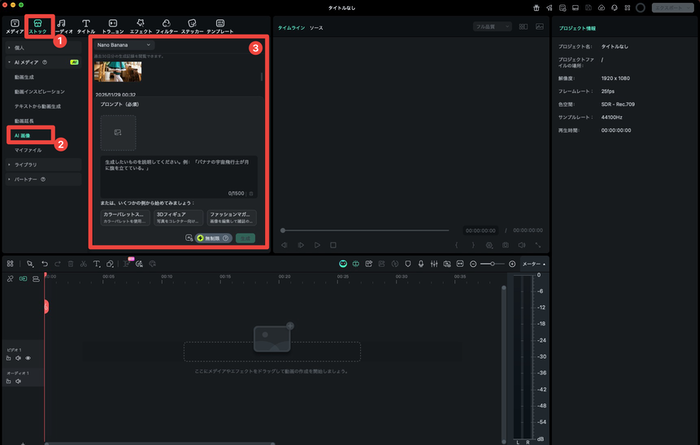
Task: Open the Effects (エフェクト) library icon
Action: 140,25
